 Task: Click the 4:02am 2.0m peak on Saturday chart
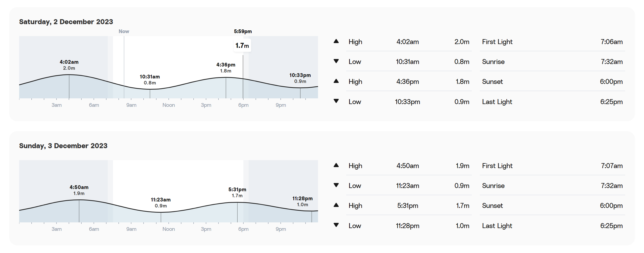(x=69, y=65)
